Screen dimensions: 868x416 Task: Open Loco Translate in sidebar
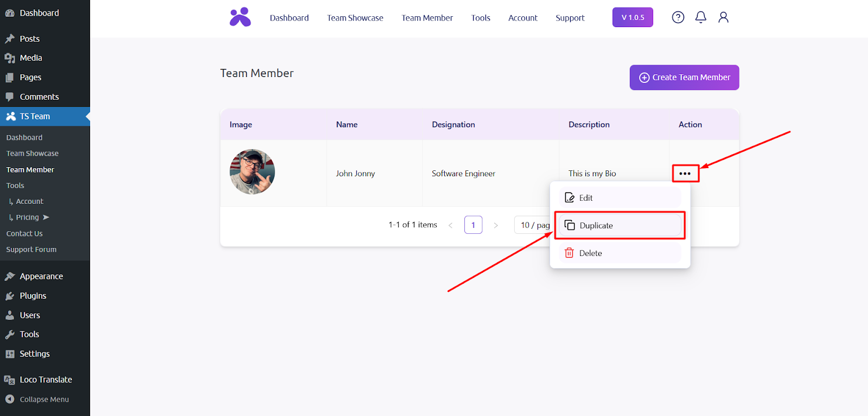[x=46, y=380]
